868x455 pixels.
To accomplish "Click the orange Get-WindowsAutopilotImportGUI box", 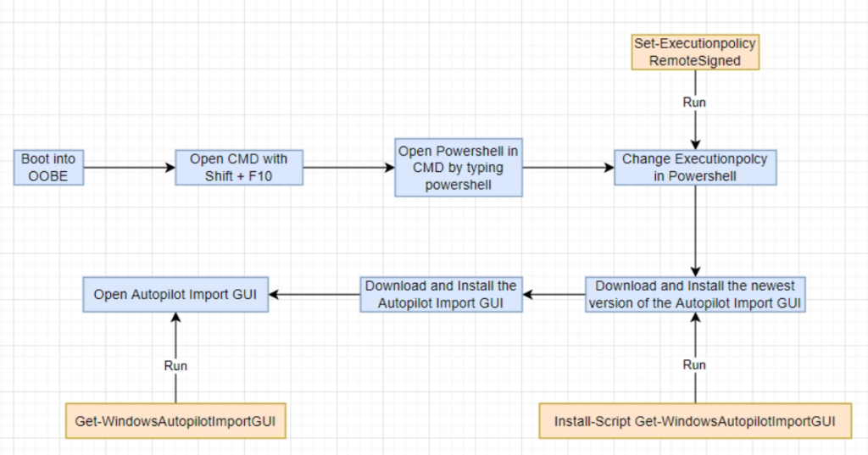I will pos(175,421).
